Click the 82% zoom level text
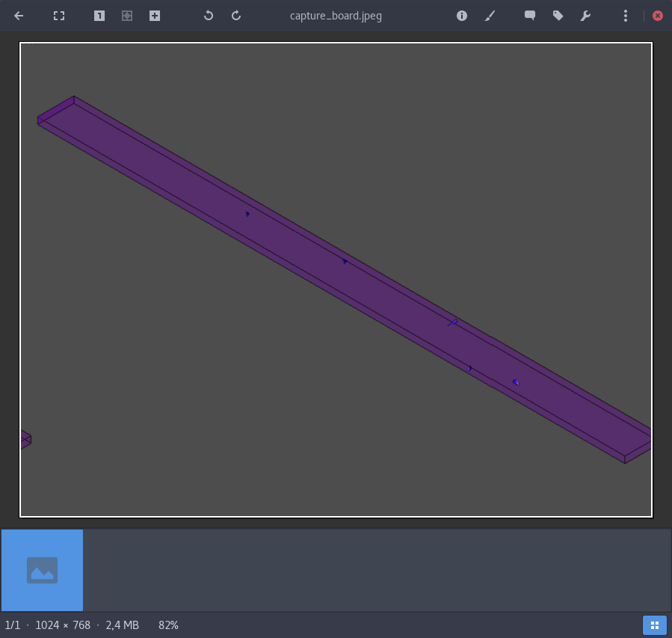 168,625
